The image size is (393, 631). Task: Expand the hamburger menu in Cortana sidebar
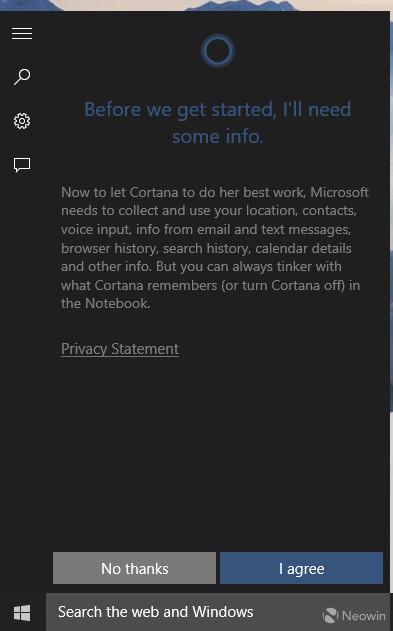tap(22, 33)
